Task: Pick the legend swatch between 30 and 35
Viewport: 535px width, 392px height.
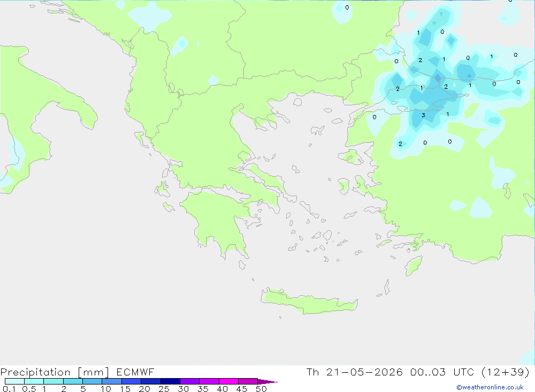Action: tap(190, 381)
